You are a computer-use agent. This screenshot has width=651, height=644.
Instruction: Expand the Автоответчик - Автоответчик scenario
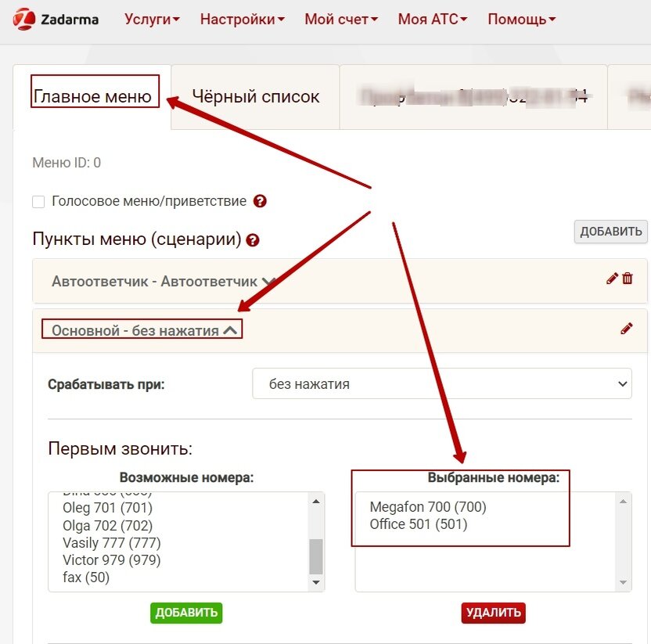164,282
